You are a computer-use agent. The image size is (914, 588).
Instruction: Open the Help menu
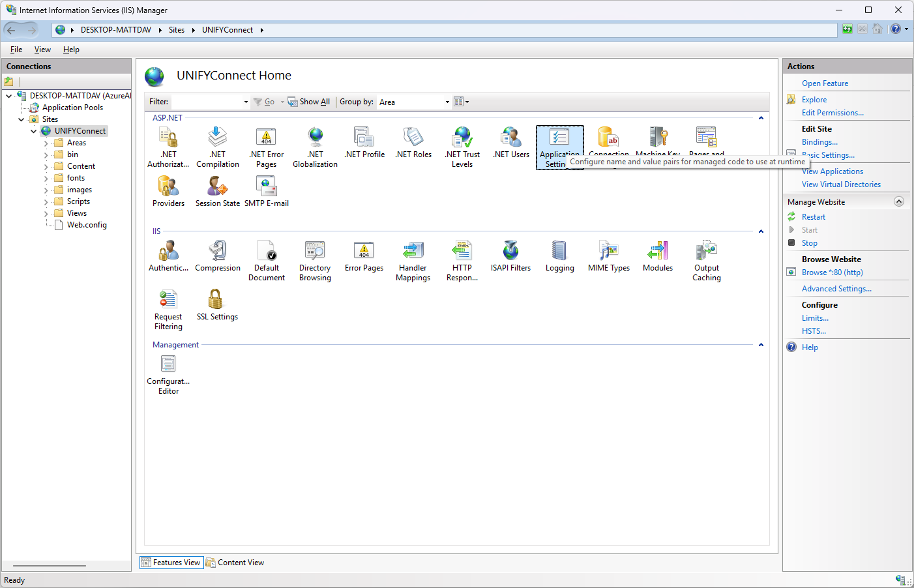(x=71, y=50)
